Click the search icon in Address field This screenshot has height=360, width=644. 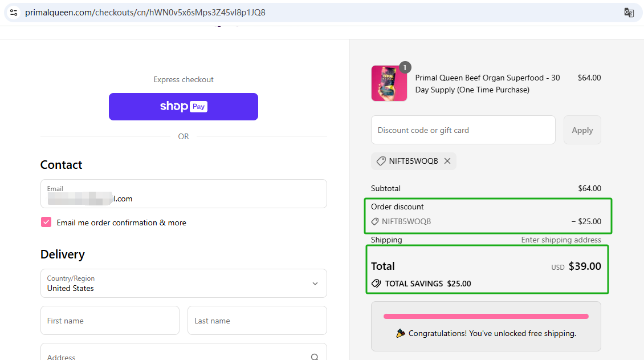(x=315, y=357)
